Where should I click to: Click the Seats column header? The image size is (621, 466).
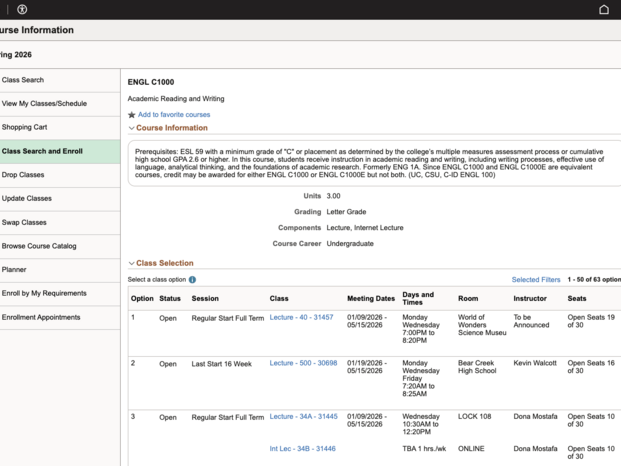(x=577, y=299)
